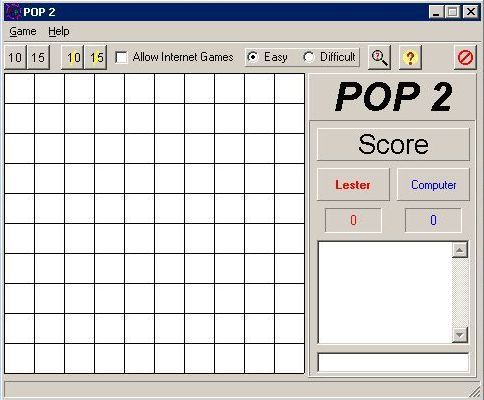Click the red prohibition stop icon
484x400 pixels.
pyautogui.click(x=465, y=58)
